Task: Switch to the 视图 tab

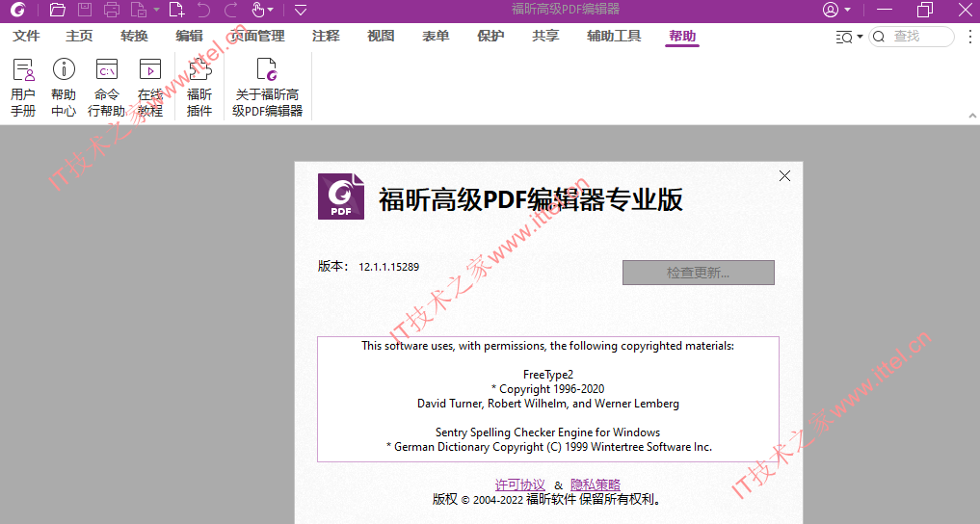Action: pos(381,37)
